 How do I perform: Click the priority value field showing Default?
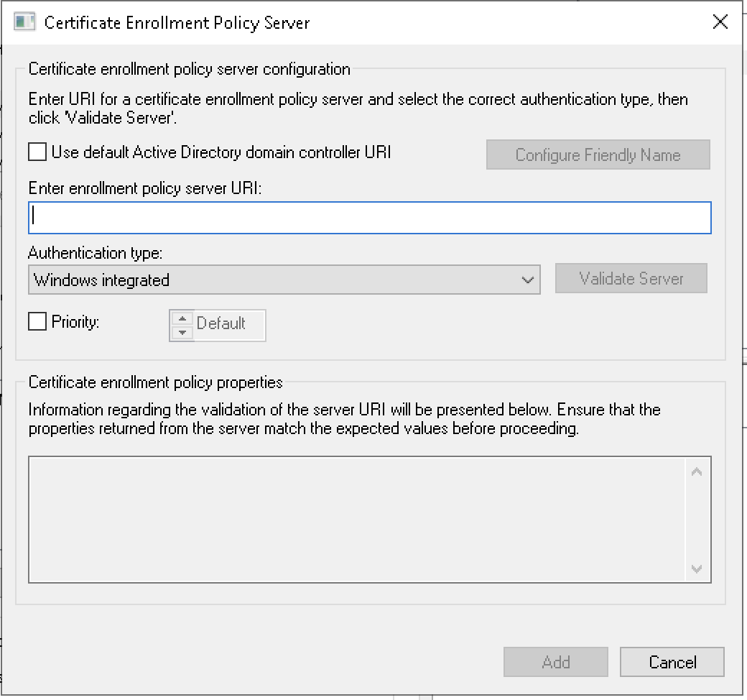point(227,324)
